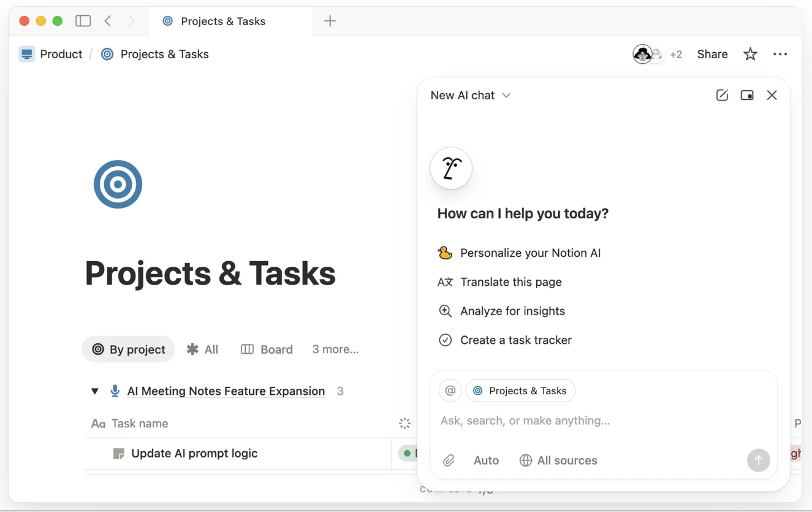Choose Translate this page suggestion
The width and height of the screenshot is (812, 512).
coord(499,282)
